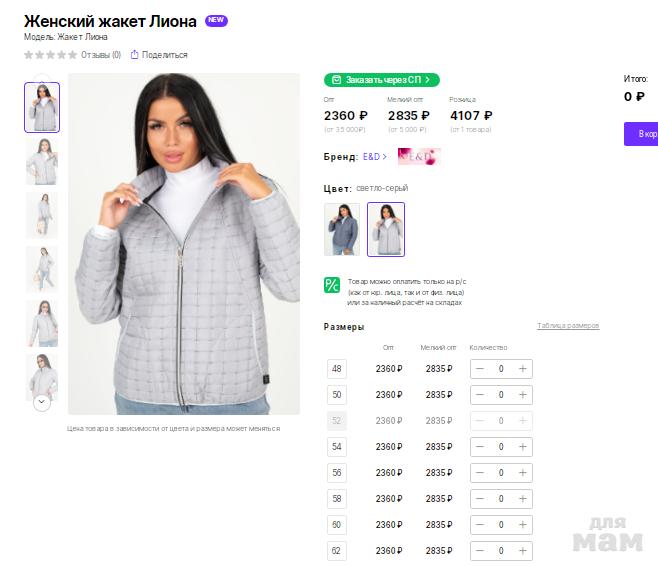Click the plus icon for size 48
Viewport: 658px width, 566px height.
tap(522, 369)
